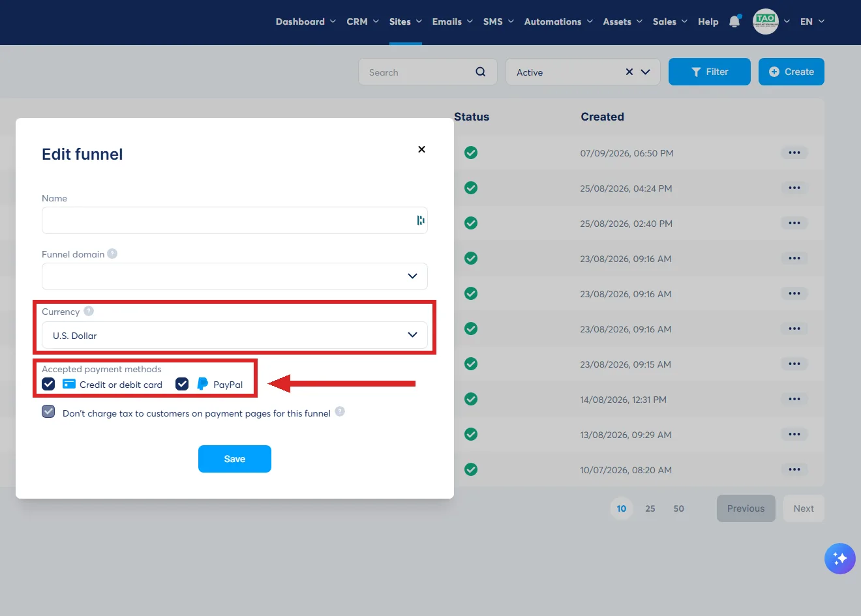The height and width of the screenshot is (616, 861).
Task: Open actions for 14/08/2026, 12:31 PM row
Action: click(x=794, y=399)
